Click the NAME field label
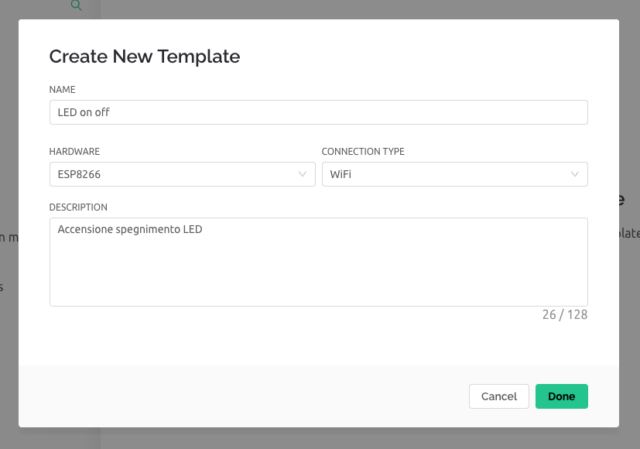640x449 pixels. click(x=62, y=90)
